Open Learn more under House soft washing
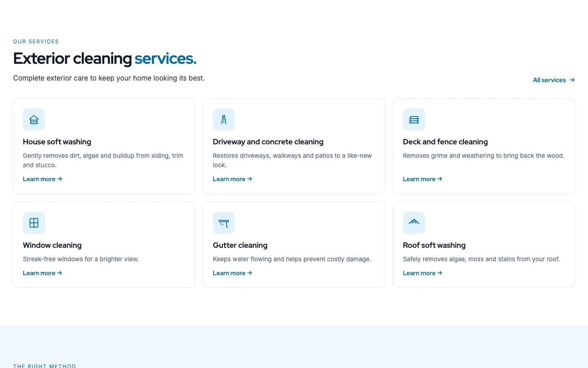Screen dimensions: 588x368 point(42,179)
